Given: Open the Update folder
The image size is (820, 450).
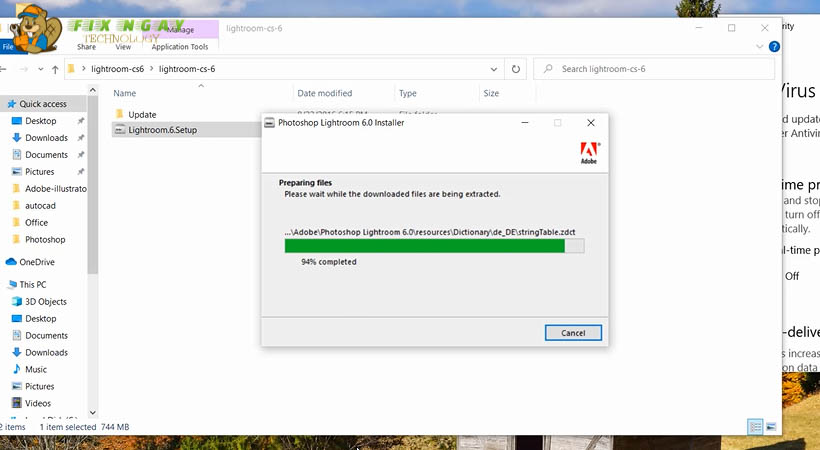Looking at the screenshot, I should click(142, 114).
